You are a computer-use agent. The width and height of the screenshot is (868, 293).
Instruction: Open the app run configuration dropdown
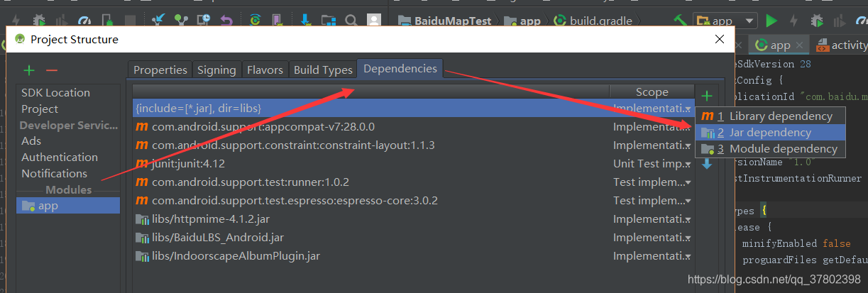click(x=725, y=21)
